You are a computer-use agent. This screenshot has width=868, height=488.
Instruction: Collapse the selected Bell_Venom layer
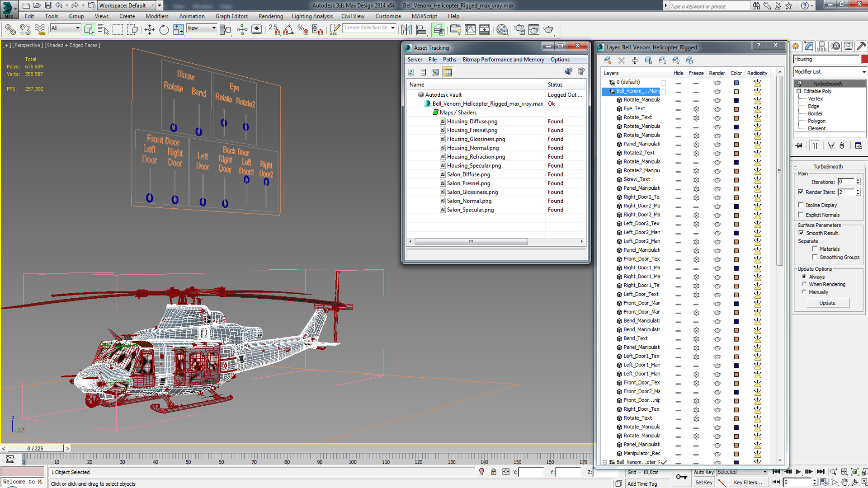(605, 91)
